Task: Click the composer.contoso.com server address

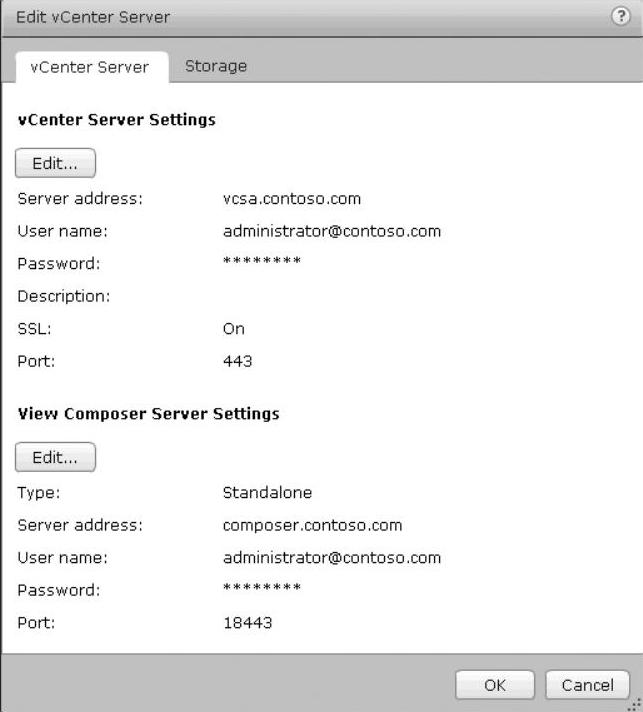Action: (x=312, y=525)
